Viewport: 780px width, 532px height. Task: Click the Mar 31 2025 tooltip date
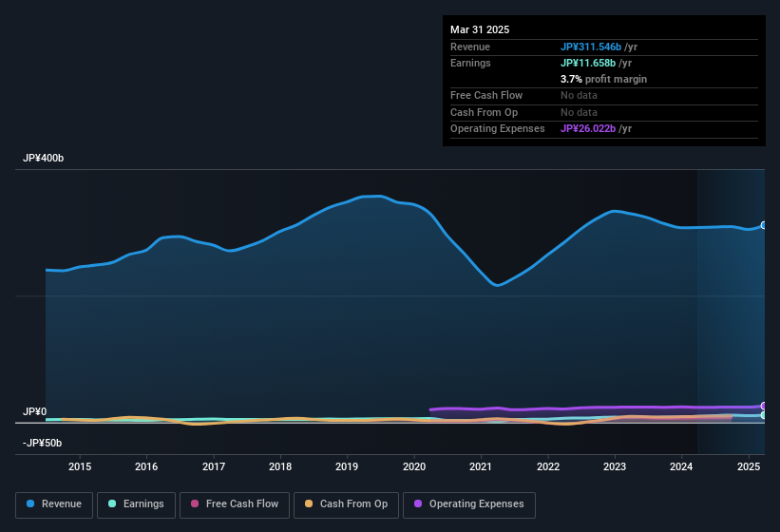pos(480,29)
